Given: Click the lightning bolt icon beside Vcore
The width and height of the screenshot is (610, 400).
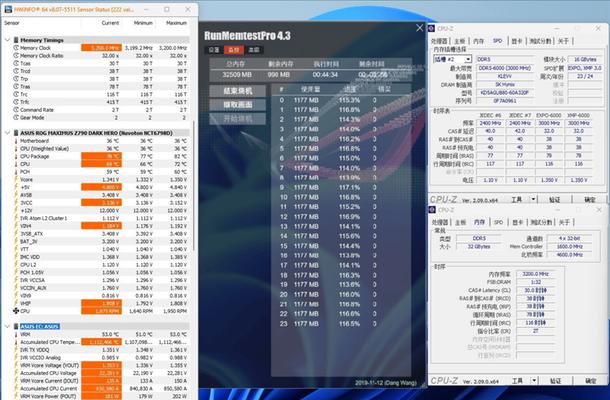Looking at the screenshot, I should (16, 179).
